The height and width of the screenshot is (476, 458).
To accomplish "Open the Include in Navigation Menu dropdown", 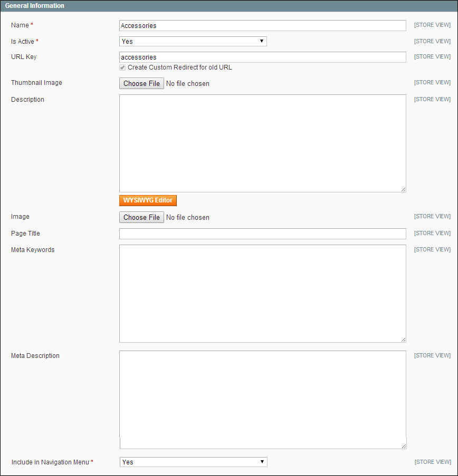I will tap(194, 462).
